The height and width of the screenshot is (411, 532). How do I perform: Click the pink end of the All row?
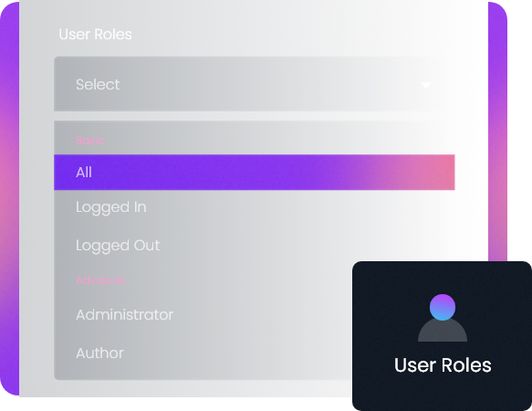click(x=441, y=173)
